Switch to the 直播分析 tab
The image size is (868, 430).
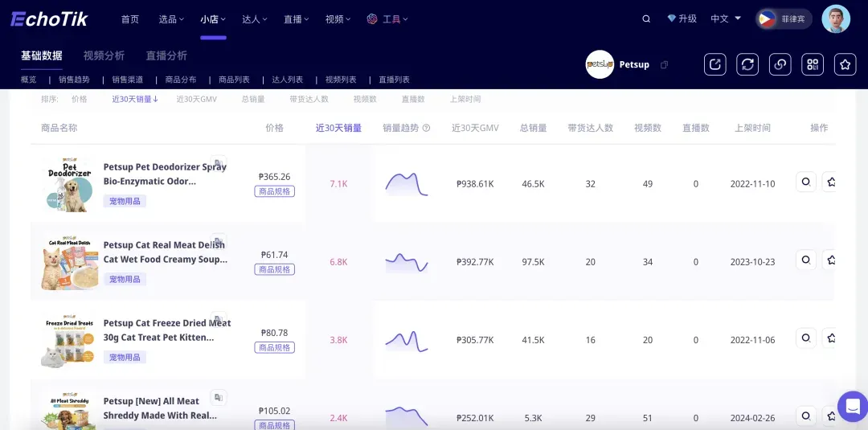click(166, 55)
